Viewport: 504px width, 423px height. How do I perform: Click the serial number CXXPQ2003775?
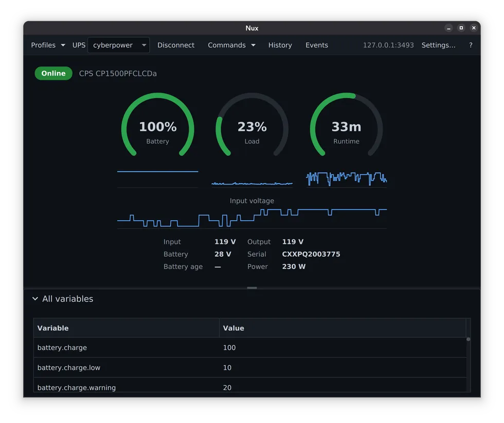click(311, 254)
